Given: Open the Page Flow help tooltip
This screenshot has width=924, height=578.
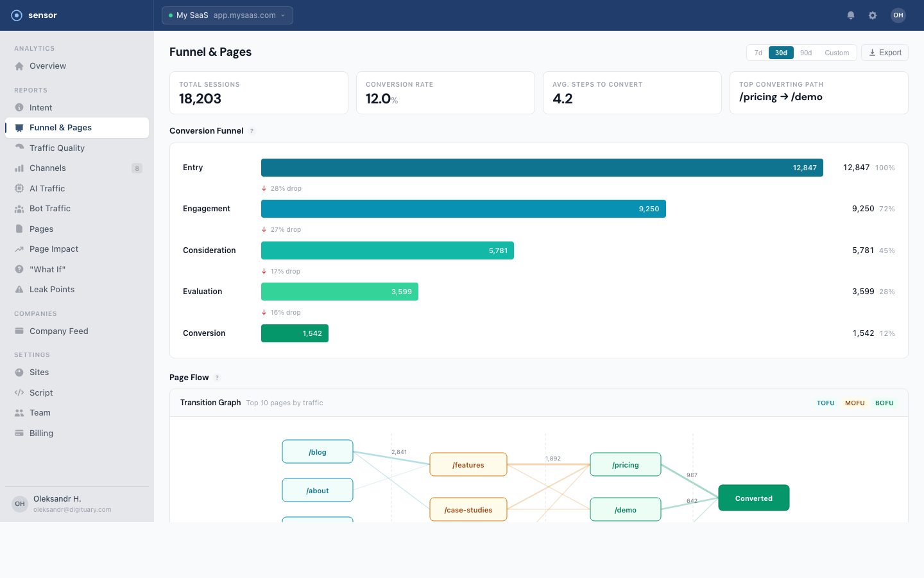Looking at the screenshot, I should (216, 378).
